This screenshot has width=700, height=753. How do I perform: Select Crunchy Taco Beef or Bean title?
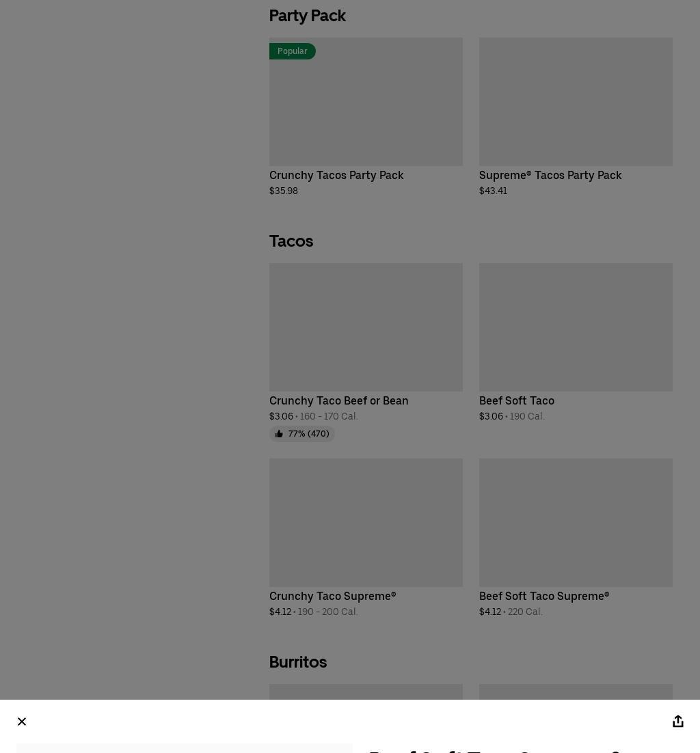[338, 400]
